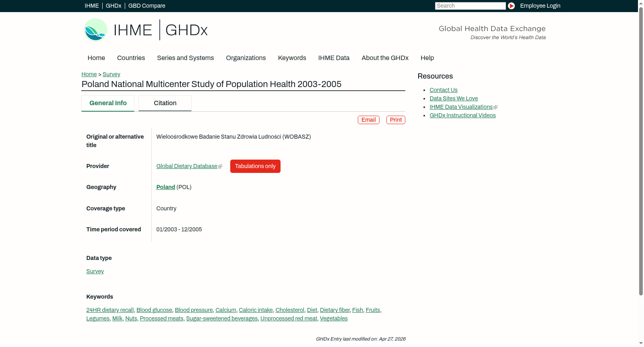Open the Caloric intake keyword link
The height and width of the screenshot is (347, 644).
[x=256, y=310]
